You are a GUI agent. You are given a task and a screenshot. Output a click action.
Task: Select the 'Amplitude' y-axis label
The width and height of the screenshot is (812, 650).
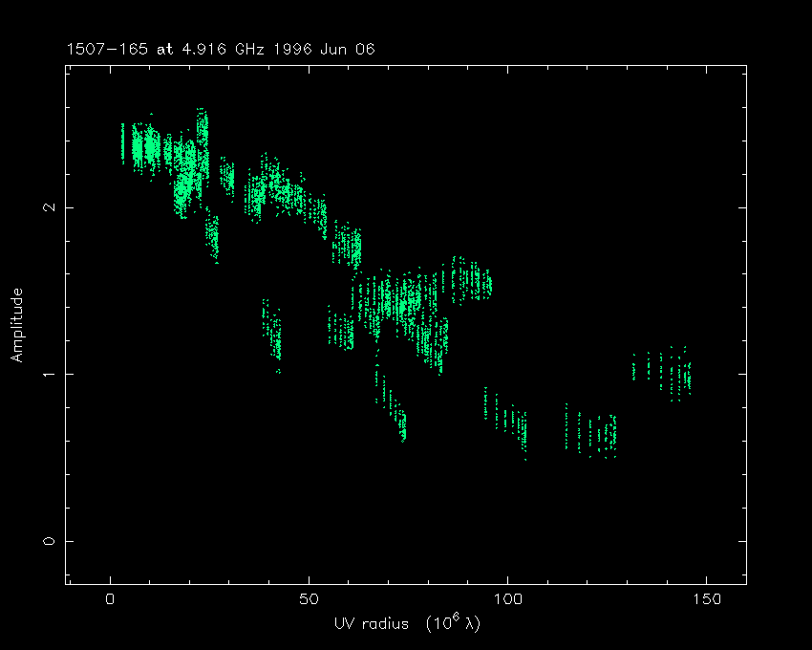coord(16,325)
